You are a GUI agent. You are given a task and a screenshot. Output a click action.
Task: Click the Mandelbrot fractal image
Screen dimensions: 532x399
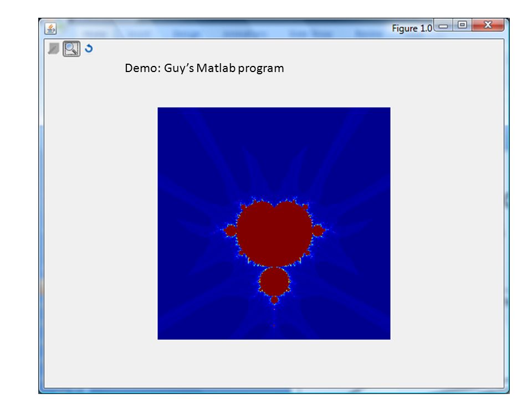[274, 223]
